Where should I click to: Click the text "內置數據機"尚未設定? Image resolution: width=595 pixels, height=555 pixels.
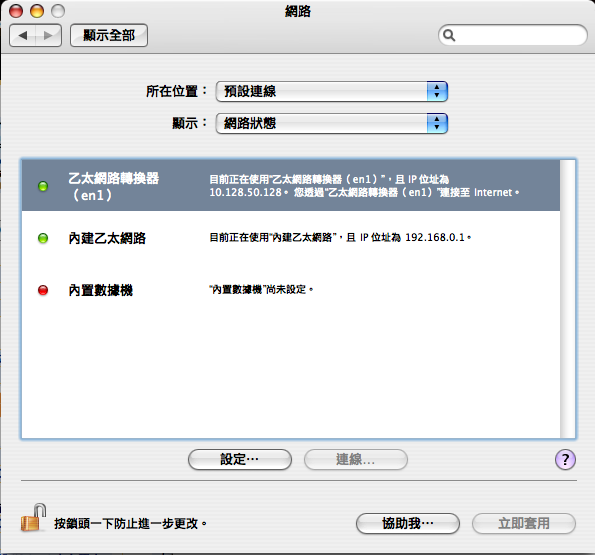tap(261, 289)
